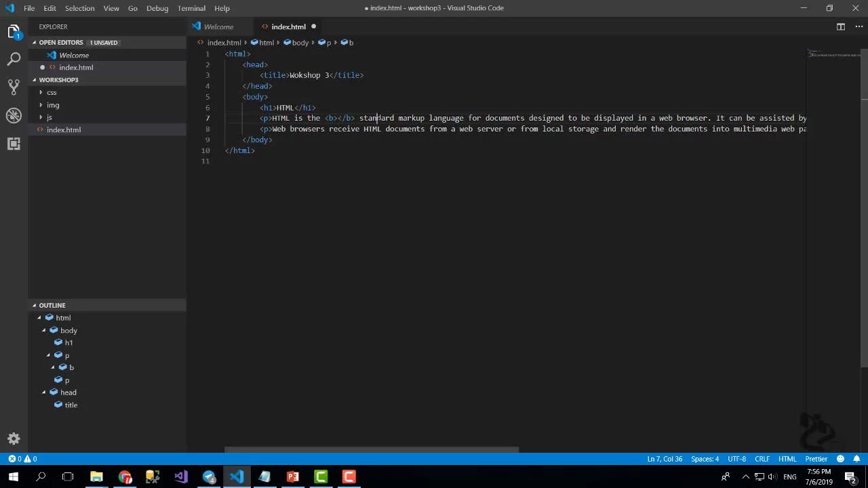Open Windows search from taskbar
Image resolution: width=868 pixels, height=488 pixels.
(x=41, y=476)
